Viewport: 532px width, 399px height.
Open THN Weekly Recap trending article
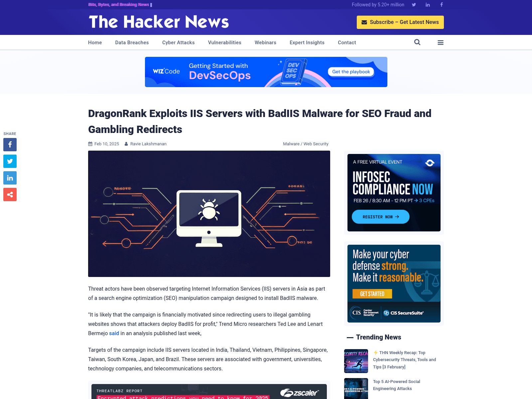(404, 360)
